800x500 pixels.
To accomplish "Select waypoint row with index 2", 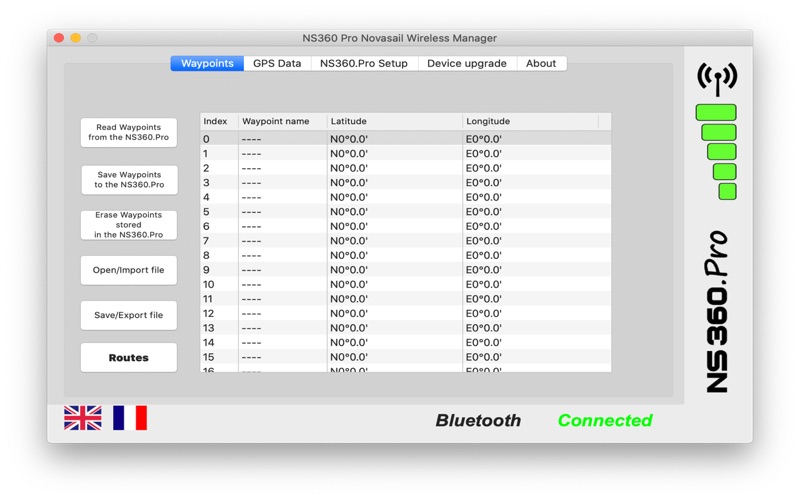I will [406, 168].
